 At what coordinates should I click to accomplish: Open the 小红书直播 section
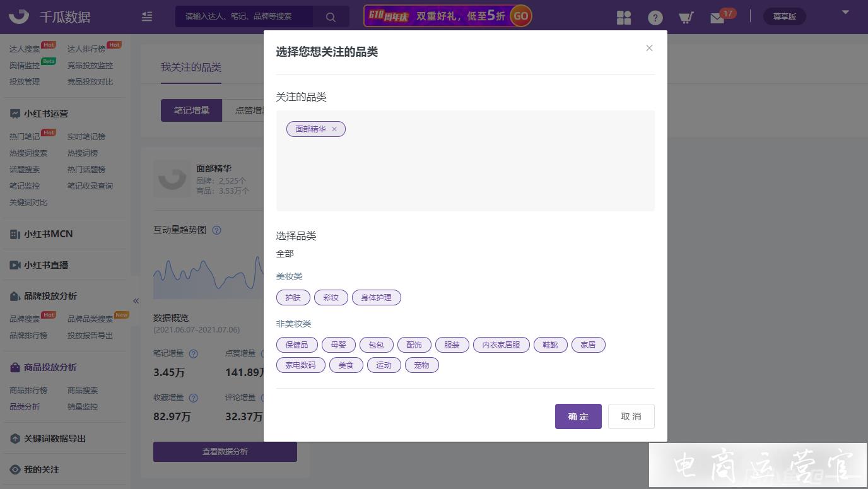point(38,265)
